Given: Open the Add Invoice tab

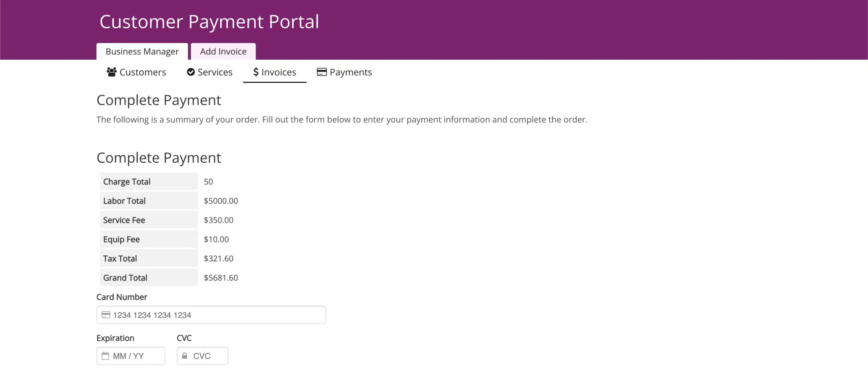Looking at the screenshot, I should coord(223,51).
